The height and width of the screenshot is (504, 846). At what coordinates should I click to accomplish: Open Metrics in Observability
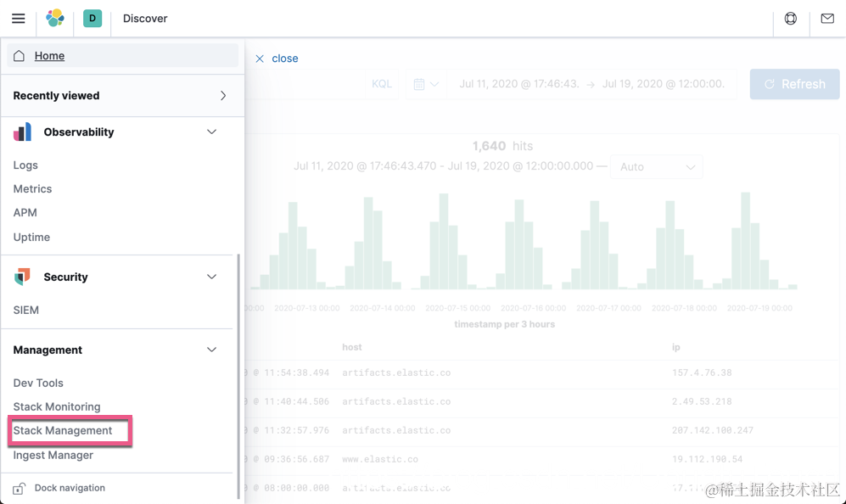[32, 189]
